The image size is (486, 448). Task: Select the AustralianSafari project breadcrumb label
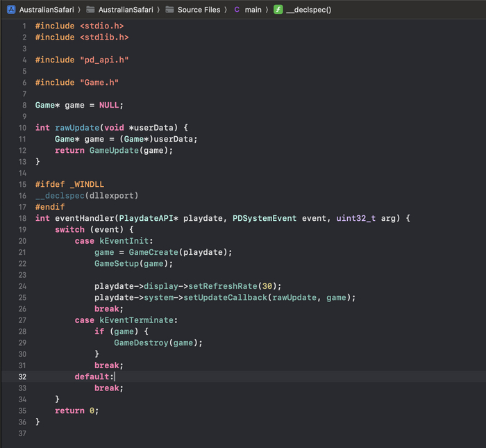coord(46,10)
